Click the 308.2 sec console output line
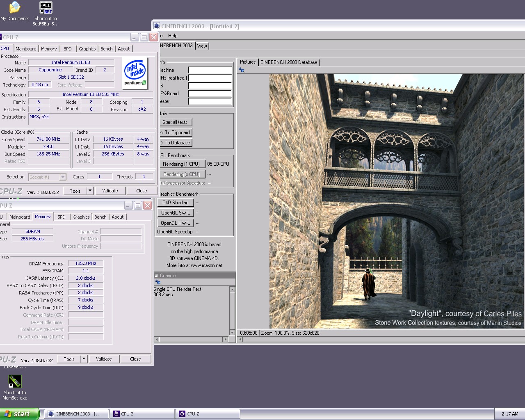 click(x=163, y=294)
